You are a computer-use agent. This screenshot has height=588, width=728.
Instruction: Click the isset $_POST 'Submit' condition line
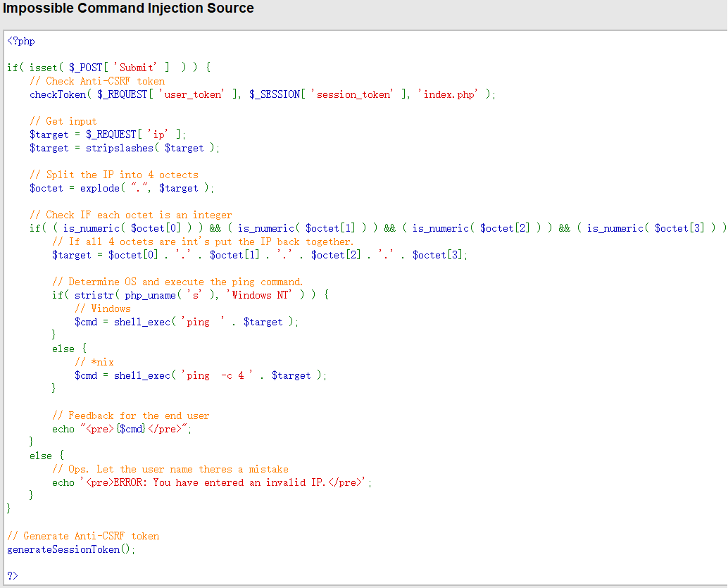(x=108, y=68)
